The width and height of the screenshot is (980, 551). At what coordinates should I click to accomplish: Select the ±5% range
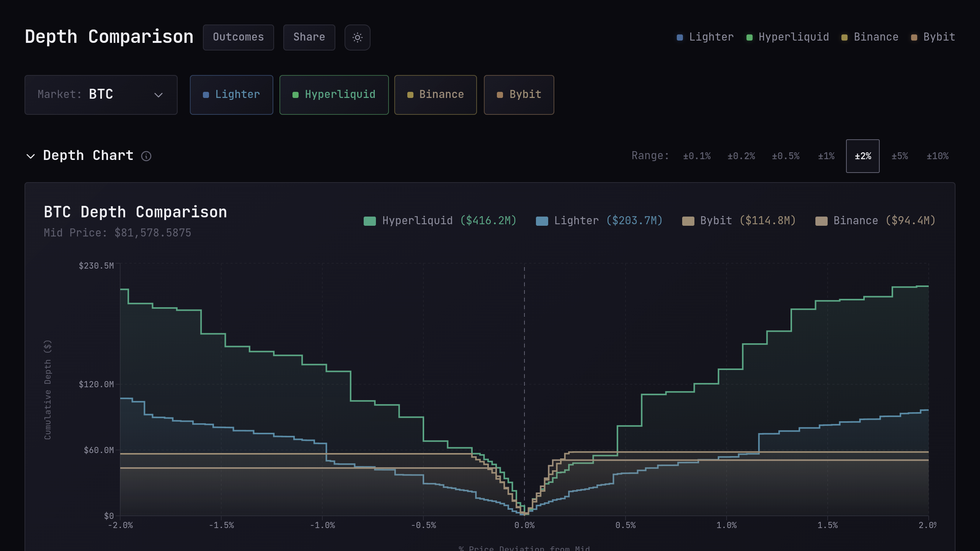[x=900, y=156]
